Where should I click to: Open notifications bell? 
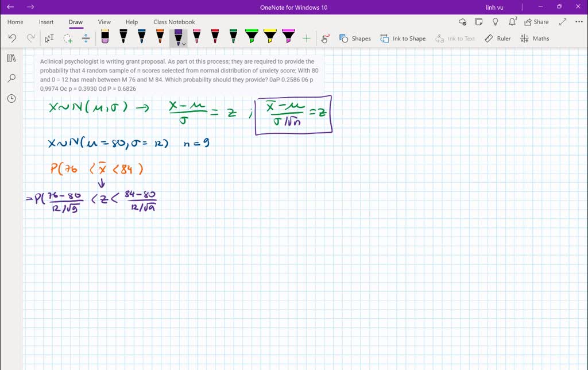(x=512, y=22)
